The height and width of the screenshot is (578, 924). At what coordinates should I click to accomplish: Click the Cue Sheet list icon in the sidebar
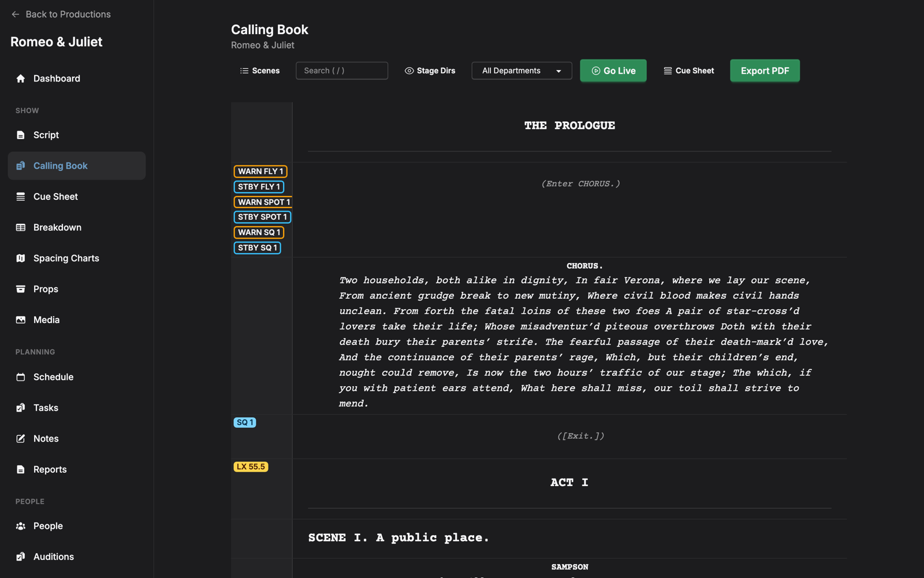(x=21, y=197)
